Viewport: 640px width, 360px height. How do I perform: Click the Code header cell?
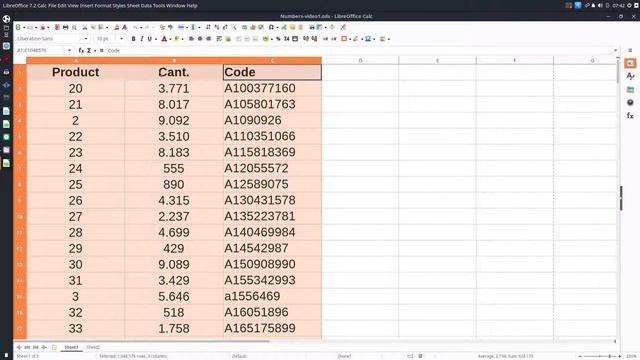[x=272, y=72]
